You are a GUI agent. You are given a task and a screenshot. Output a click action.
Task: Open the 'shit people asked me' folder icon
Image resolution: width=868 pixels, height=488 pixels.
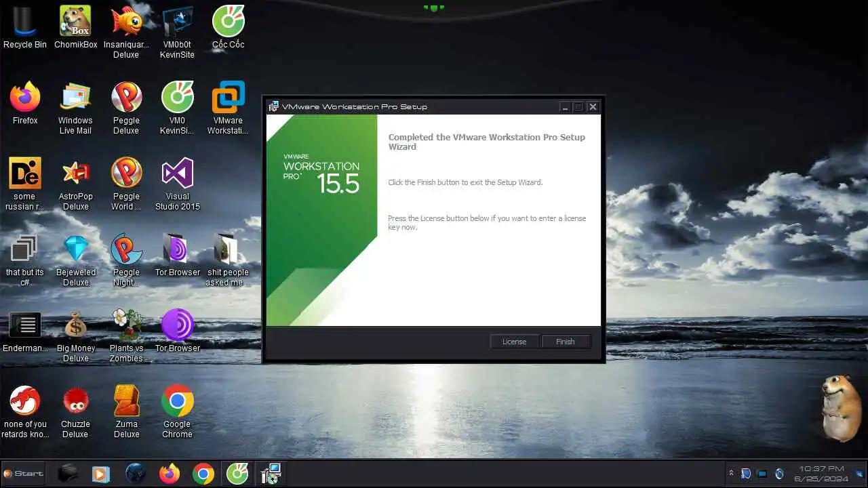tap(228, 261)
